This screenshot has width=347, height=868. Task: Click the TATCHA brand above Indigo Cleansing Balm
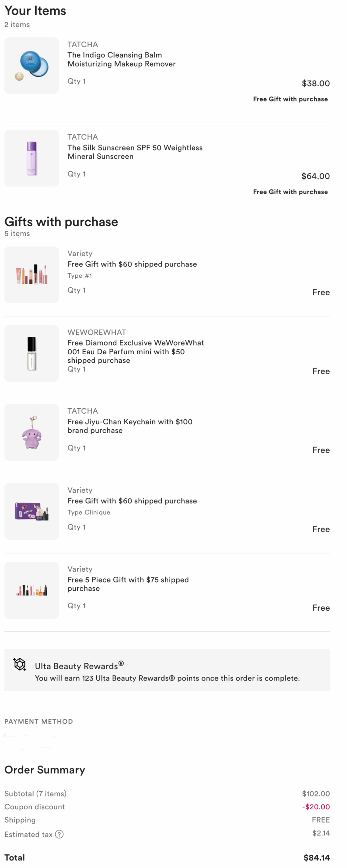pyautogui.click(x=82, y=44)
